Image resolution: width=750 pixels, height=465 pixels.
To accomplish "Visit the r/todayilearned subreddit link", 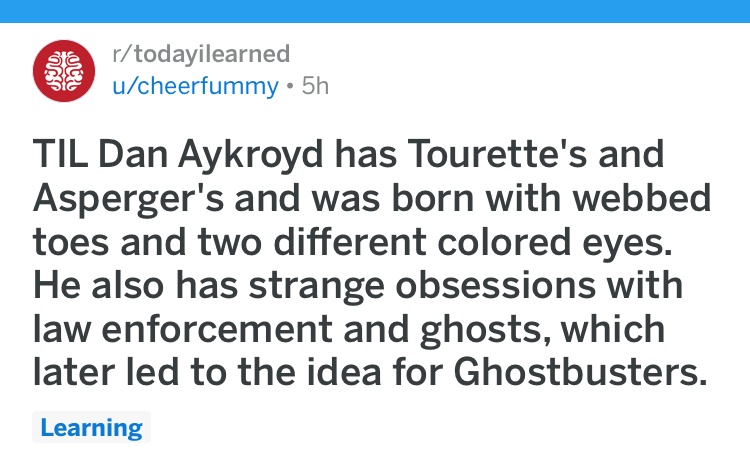I will pos(201,54).
